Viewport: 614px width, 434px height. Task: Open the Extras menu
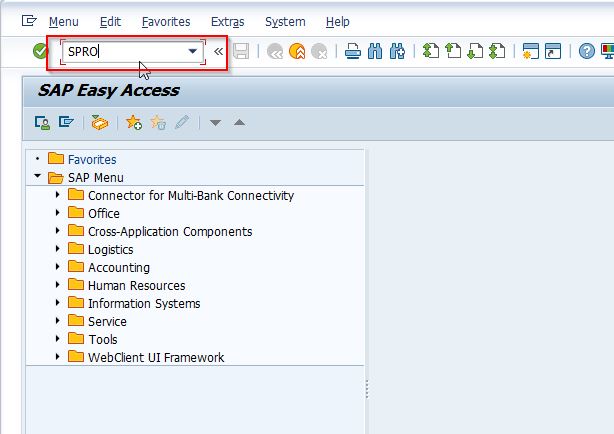228,22
